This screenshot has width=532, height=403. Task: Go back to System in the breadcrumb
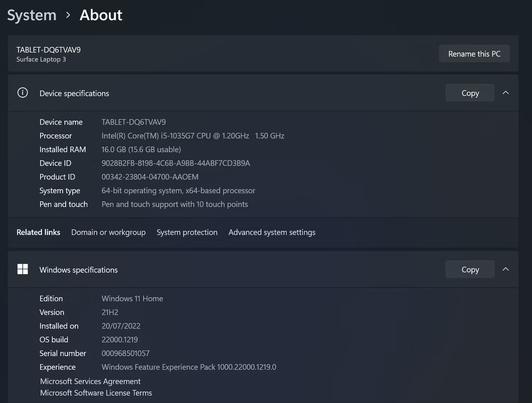[32, 15]
